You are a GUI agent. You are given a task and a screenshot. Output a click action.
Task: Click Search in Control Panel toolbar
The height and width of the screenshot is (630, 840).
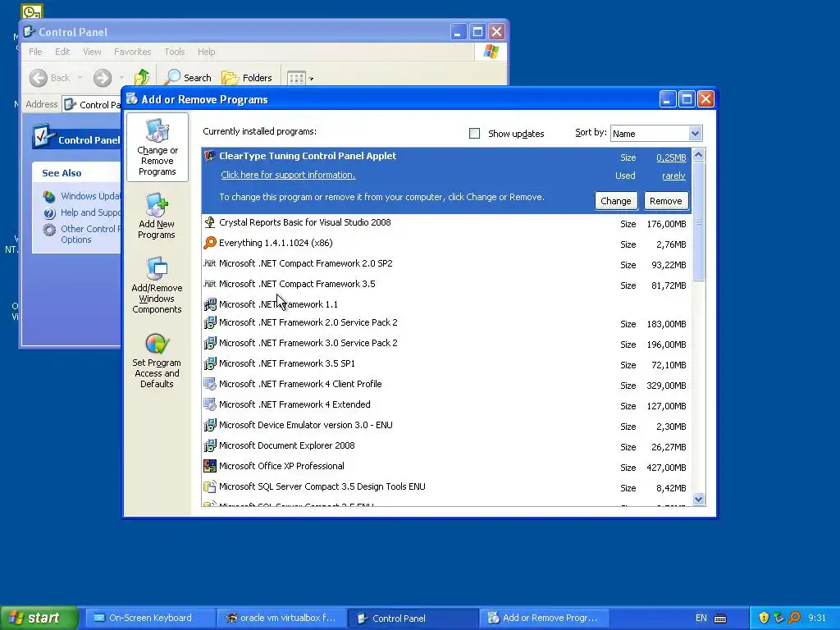pyautogui.click(x=188, y=78)
